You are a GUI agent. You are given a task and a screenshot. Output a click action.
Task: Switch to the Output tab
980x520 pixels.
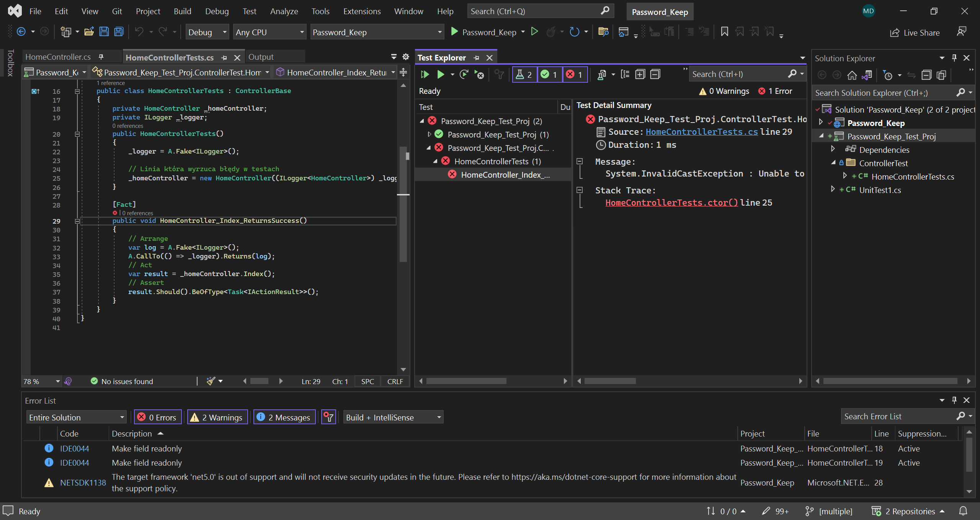point(261,57)
